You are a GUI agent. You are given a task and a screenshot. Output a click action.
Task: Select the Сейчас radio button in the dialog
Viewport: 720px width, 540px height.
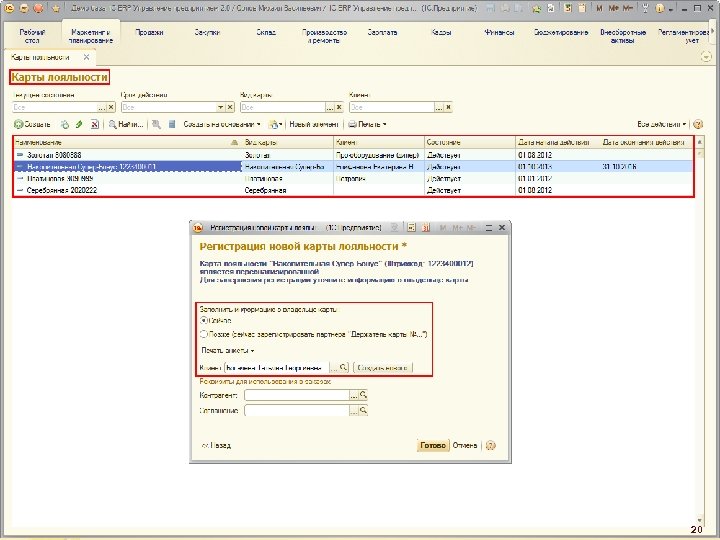coord(204,321)
